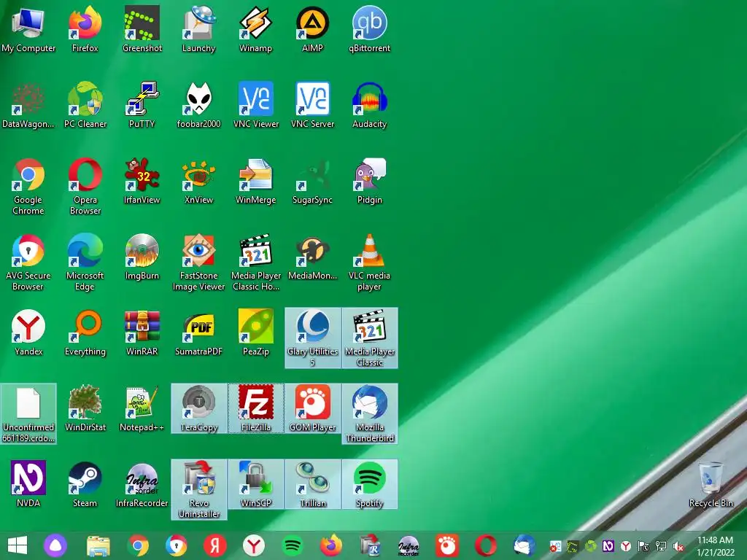Screen dimensions: 747x560
Task: Click the Opera Browser desktop shortcut
Action: tap(85, 186)
